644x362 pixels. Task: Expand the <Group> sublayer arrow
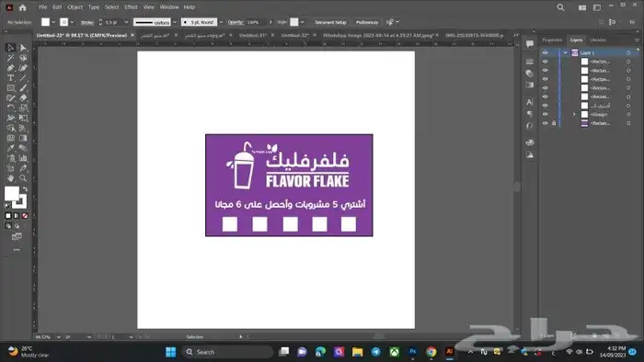[574, 114]
